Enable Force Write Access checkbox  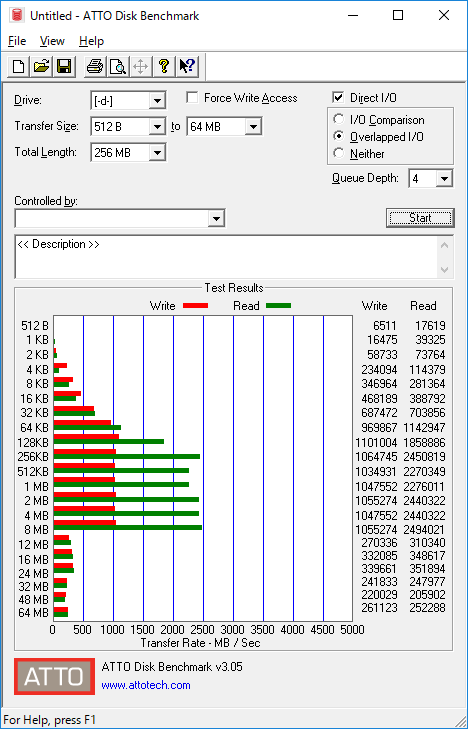(192, 98)
